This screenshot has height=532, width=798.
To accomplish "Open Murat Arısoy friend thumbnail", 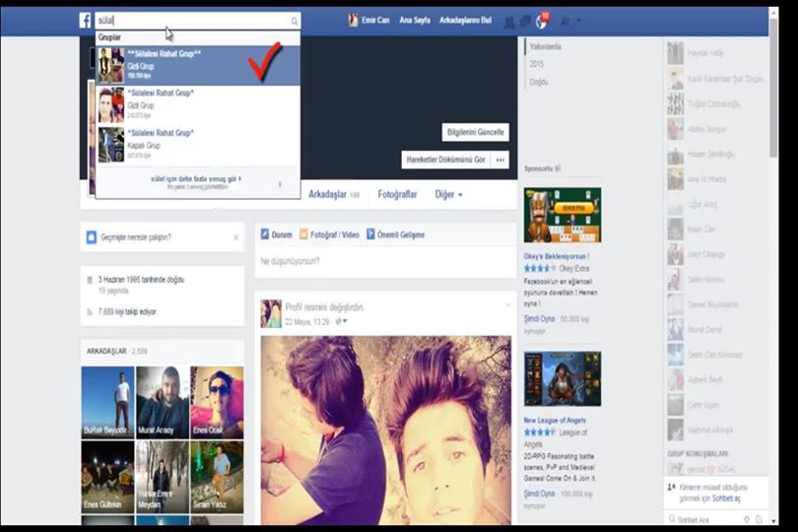I will click(x=163, y=402).
